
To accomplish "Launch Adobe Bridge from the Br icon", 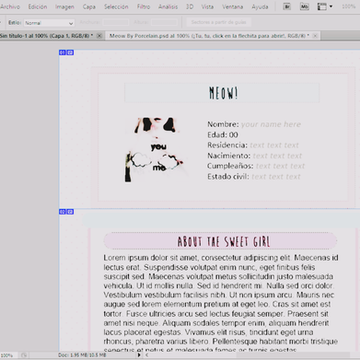I will 287,7.
